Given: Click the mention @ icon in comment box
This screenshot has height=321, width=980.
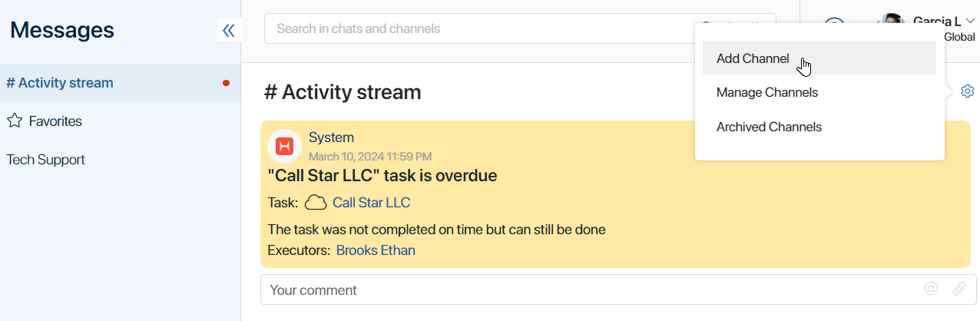Looking at the screenshot, I should coord(931,290).
